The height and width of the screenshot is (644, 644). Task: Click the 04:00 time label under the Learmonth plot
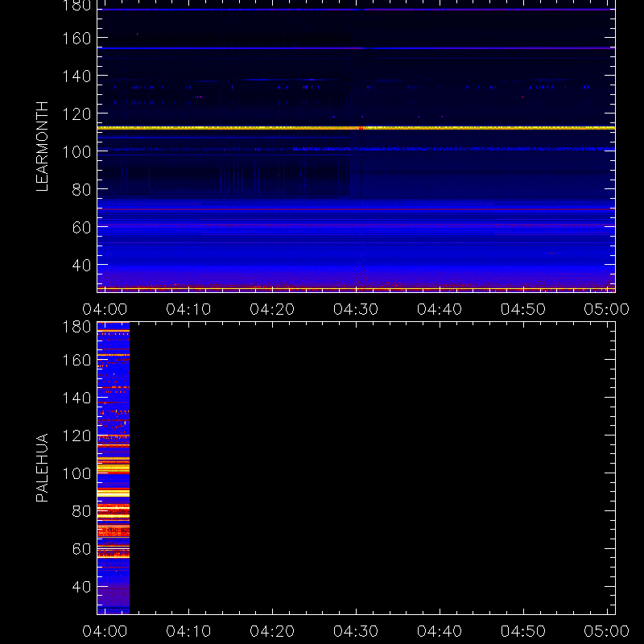point(105,309)
